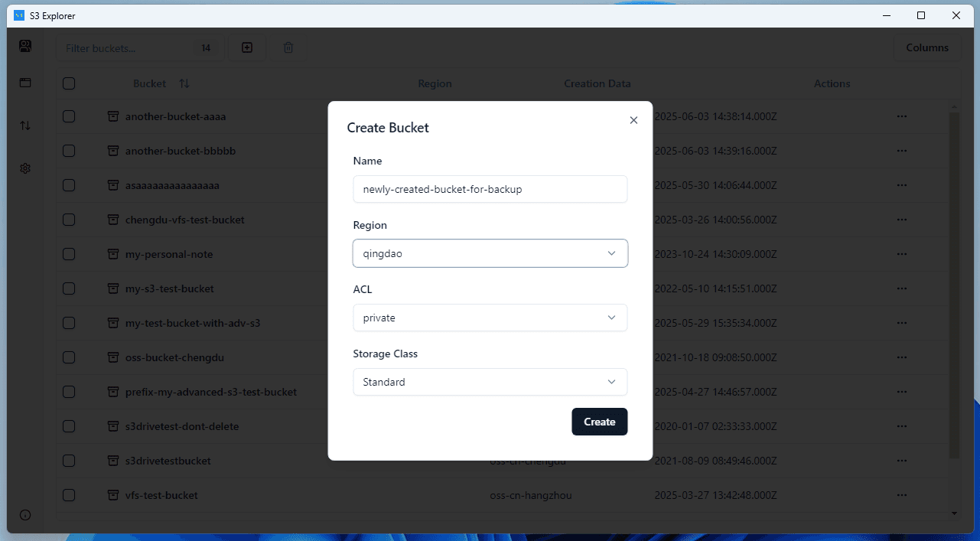Open actions menu for s3drivetestbucket

click(901, 461)
